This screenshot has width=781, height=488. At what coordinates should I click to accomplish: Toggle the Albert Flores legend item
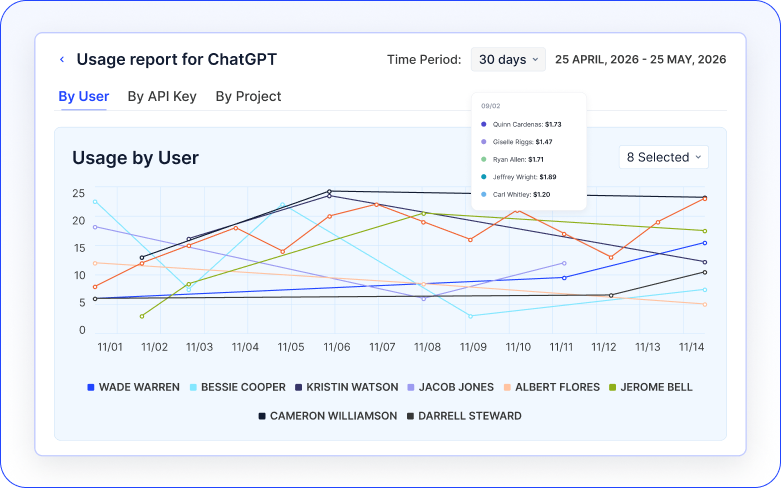pyautogui.click(x=552, y=387)
